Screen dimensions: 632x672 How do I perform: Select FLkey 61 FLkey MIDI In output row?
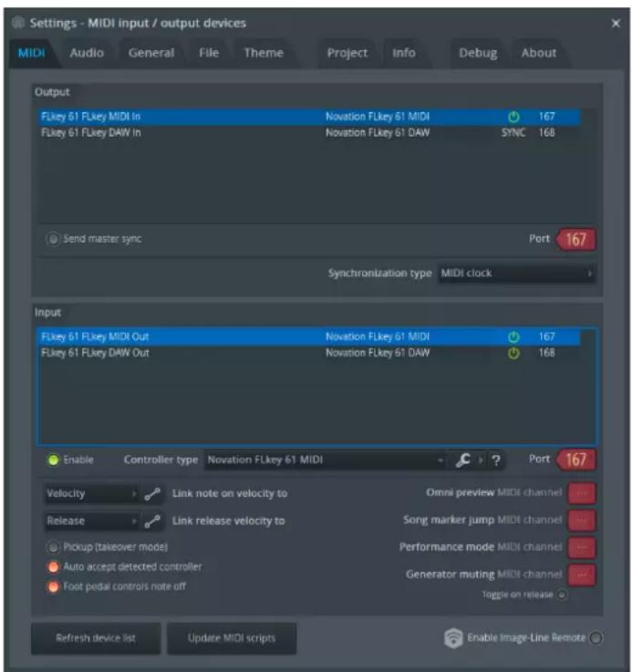(x=309, y=117)
